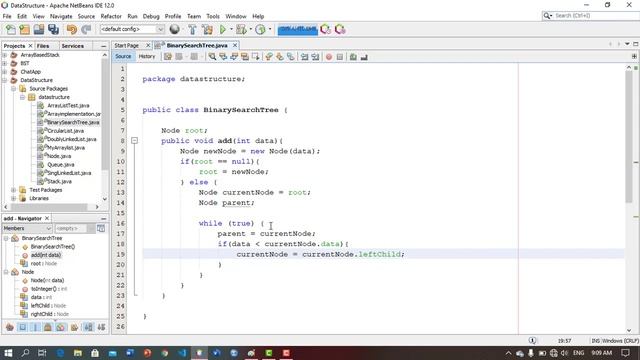Image resolution: width=640 pixels, height=360 pixels.
Task: Toggle rectangular selection icon
Action: coord(256,57)
